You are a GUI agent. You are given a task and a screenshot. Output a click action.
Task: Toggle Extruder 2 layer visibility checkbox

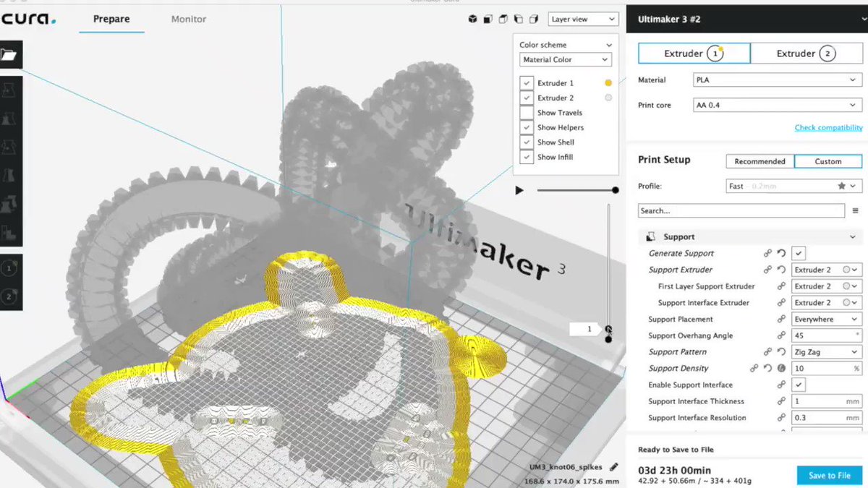(x=527, y=98)
